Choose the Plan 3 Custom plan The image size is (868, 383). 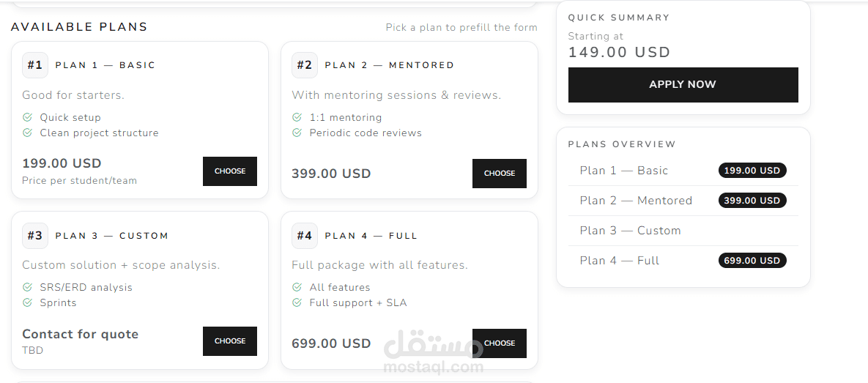click(x=230, y=341)
